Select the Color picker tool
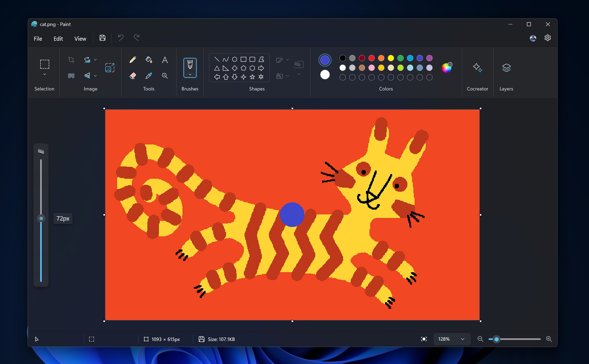Image resolution: width=589 pixels, height=364 pixels. [149, 75]
